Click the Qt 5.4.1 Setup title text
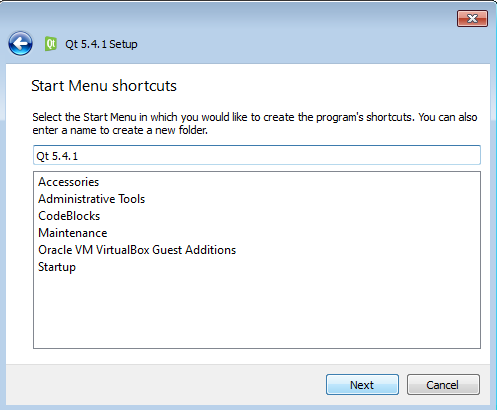This screenshot has width=497, height=410. click(101, 44)
